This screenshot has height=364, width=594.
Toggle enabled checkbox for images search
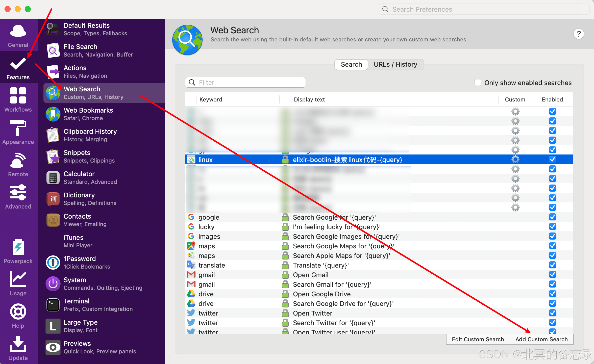click(552, 236)
